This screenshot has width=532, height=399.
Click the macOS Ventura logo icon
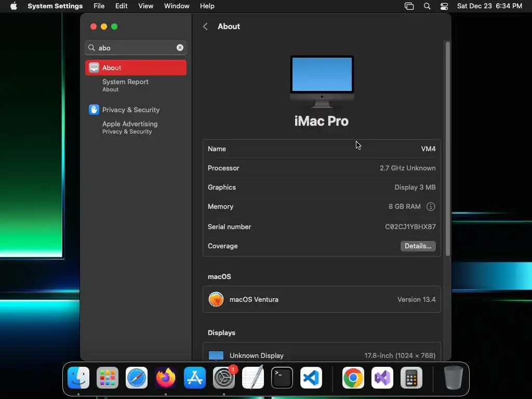coord(216,299)
